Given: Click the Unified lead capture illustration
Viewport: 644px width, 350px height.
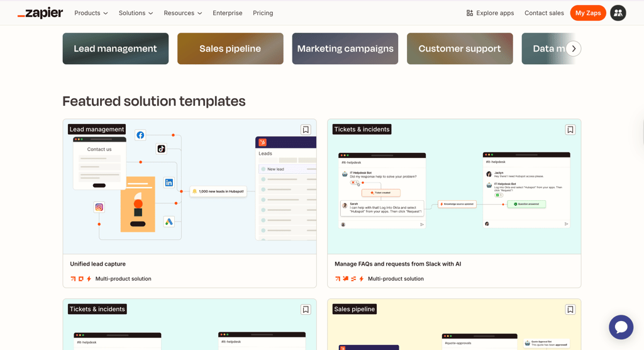Looking at the screenshot, I should pyautogui.click(x=190, y=187).
